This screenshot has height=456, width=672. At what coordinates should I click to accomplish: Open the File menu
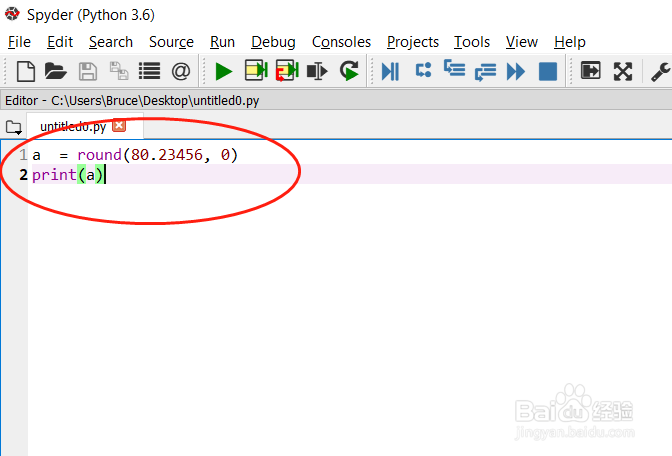(19, 42)
